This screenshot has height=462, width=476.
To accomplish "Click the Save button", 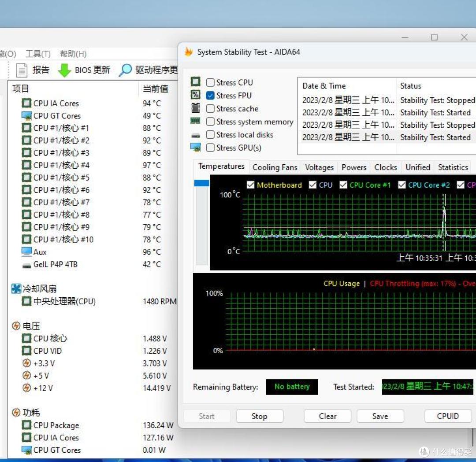I will click(380, 416).
